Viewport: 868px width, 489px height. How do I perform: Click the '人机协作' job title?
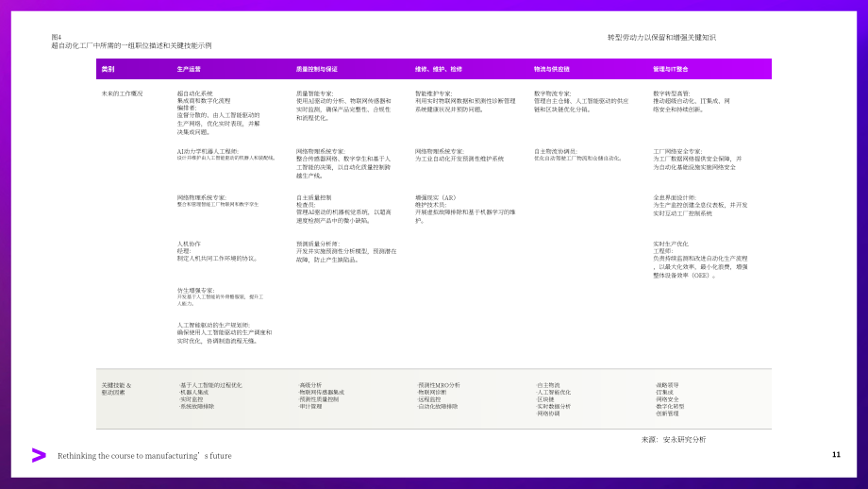pyautogui.click(x=189, y=244)
